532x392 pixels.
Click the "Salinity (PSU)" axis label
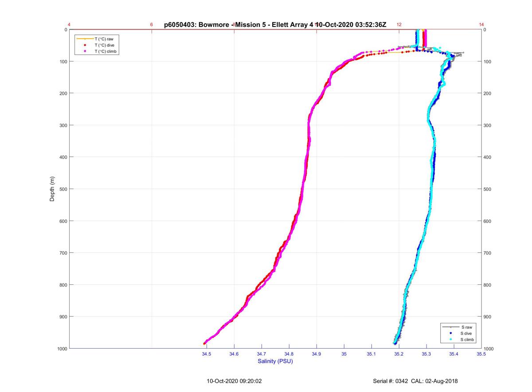(x=275, y=361)
